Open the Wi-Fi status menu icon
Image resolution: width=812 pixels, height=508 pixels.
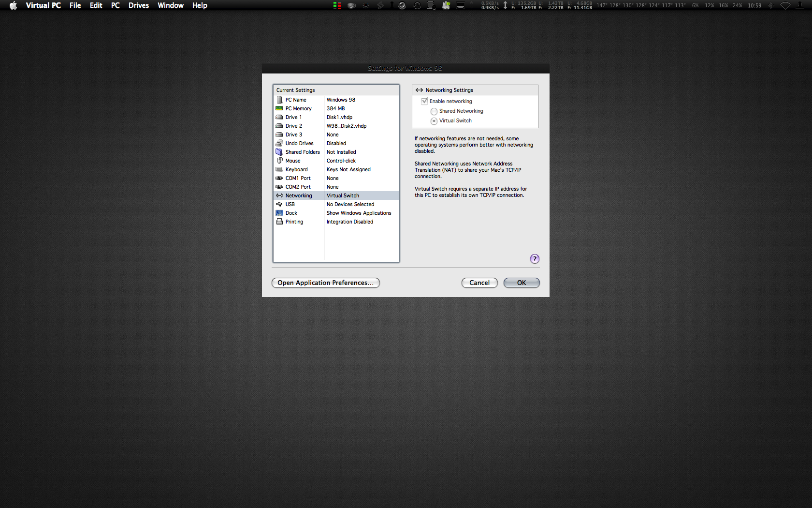(x=785, y=5)
